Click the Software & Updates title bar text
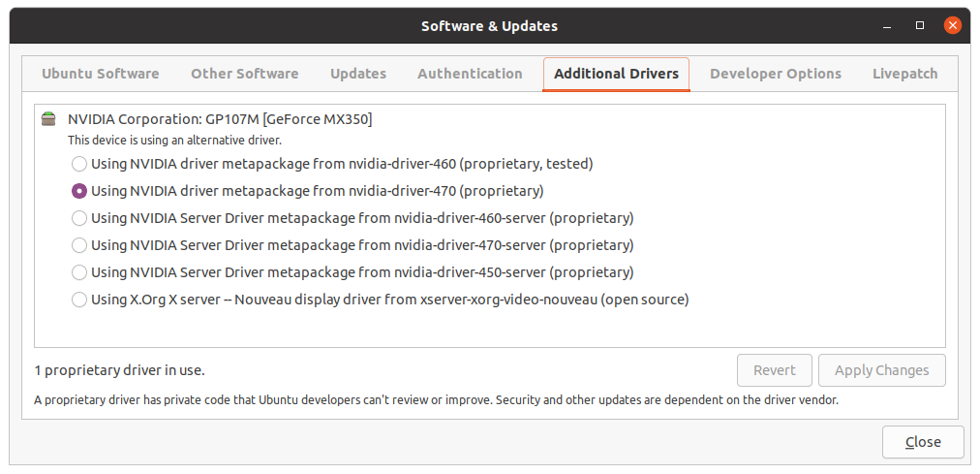This screenshot has height=474, width=980. tap(489, 26)
